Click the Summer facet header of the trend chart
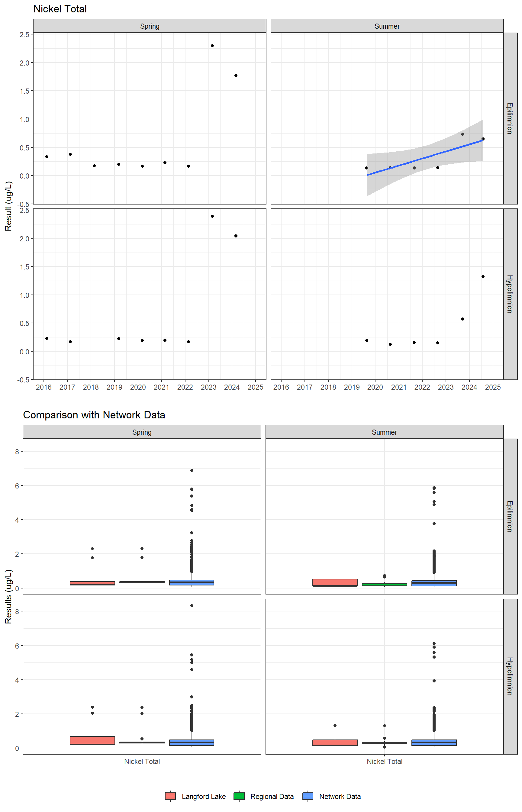This screenshot has height=812, width=522. click(x=387, y=26)
